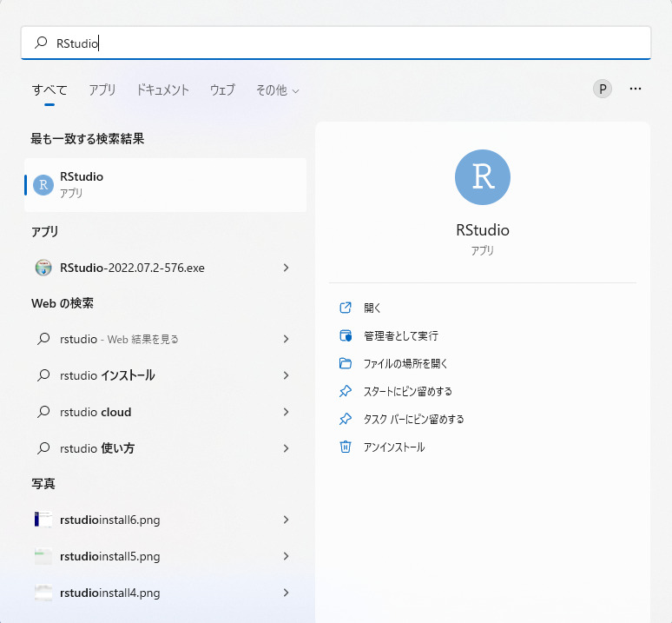
Task: Click the RStudio text in the search field
Action: click(77, 43)
